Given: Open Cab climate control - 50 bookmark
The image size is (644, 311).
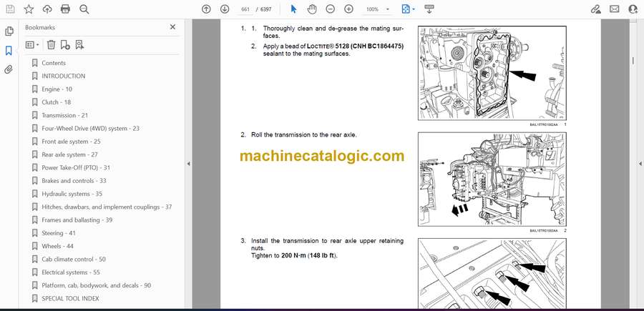Looking at the screenshot, I should tap(74, 260).
